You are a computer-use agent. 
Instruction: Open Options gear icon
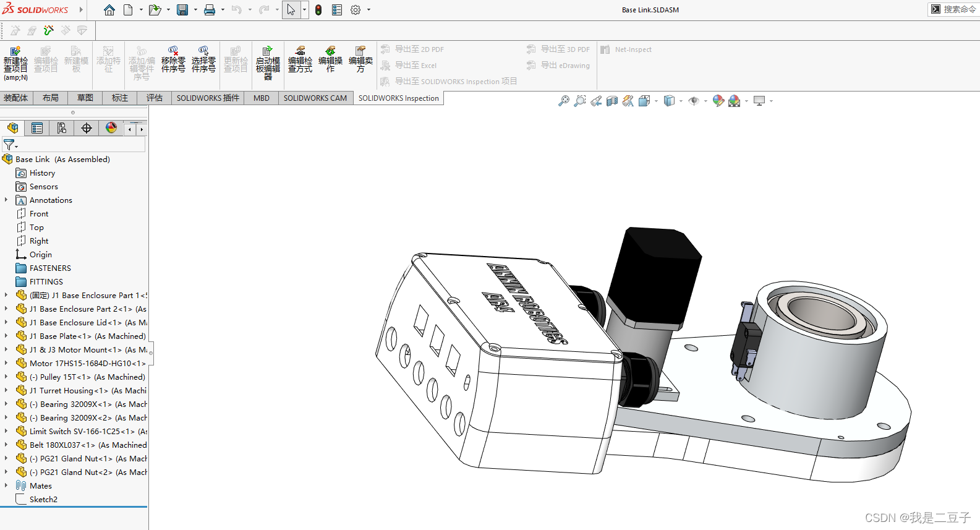pos(356,10)
